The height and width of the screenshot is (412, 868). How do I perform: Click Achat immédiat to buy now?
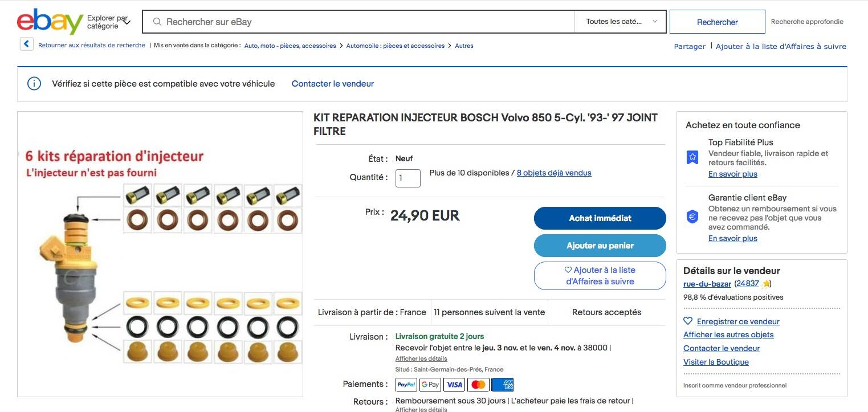[600, 218]
